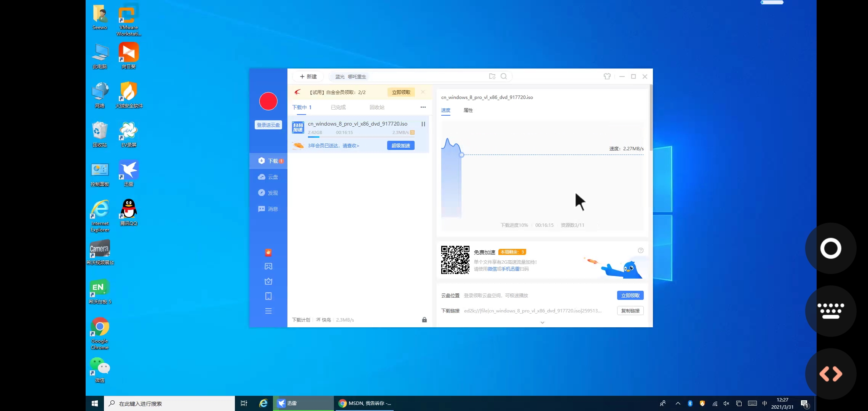Open the 迅雷 desktop shortcut
Screen dimensions: 868x411
pyautogui.click(x=129, y=173)
